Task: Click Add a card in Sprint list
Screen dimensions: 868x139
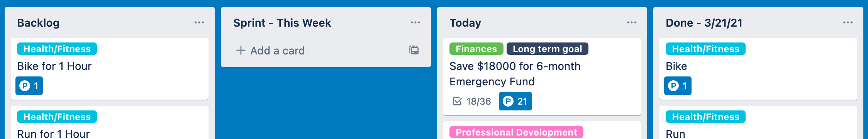Action: click(277, 50)
